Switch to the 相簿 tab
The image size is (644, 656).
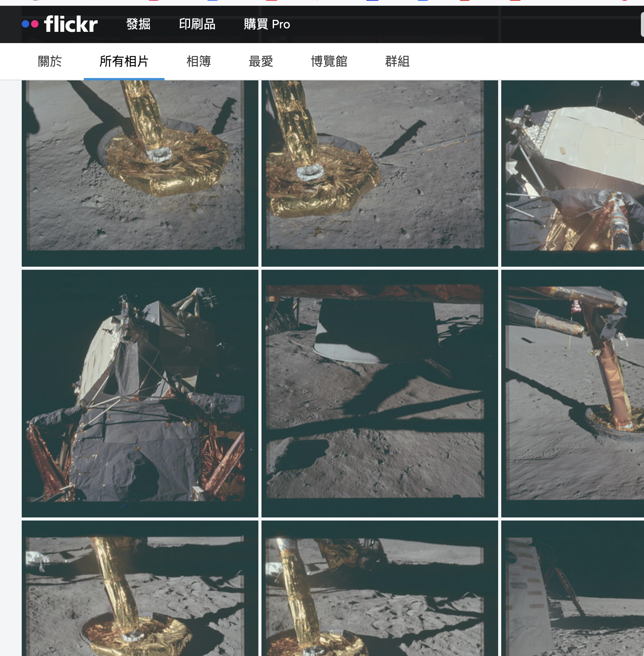point(199,61)
